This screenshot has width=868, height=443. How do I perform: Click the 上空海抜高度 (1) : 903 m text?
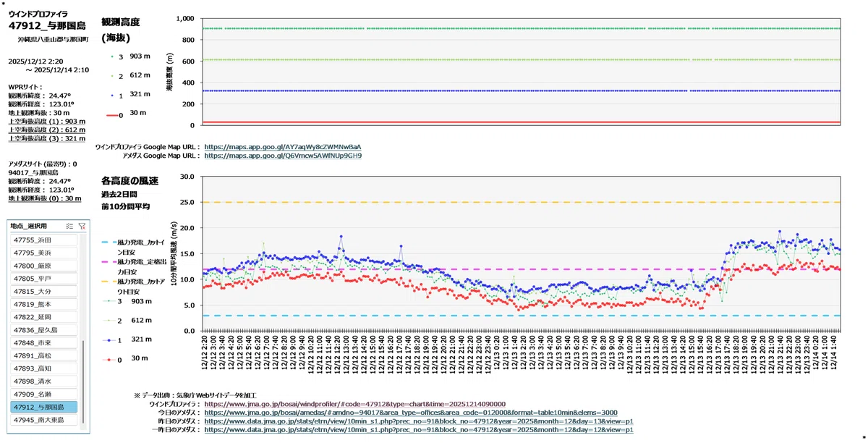(46, 122)
